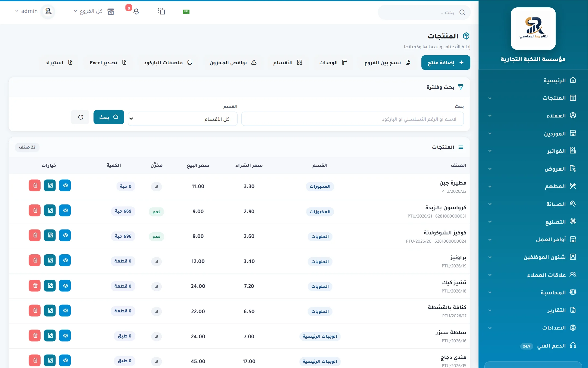Screen dimensions: 588x368
Task: Expand the المحاسبة sidebar menu
Action: 533,292
